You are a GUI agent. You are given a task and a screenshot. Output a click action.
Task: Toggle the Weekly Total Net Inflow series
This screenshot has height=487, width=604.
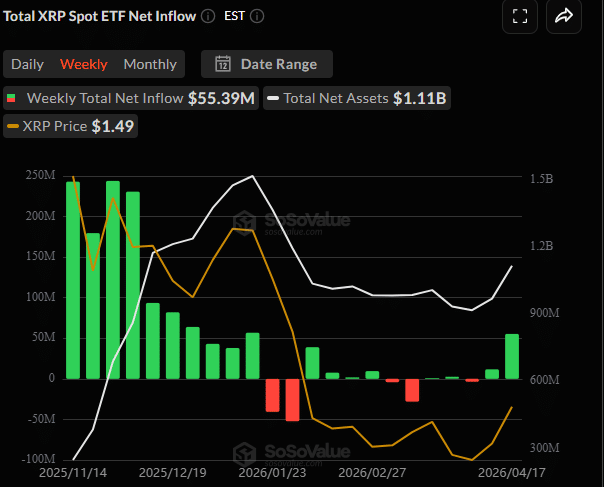[140, 98]
